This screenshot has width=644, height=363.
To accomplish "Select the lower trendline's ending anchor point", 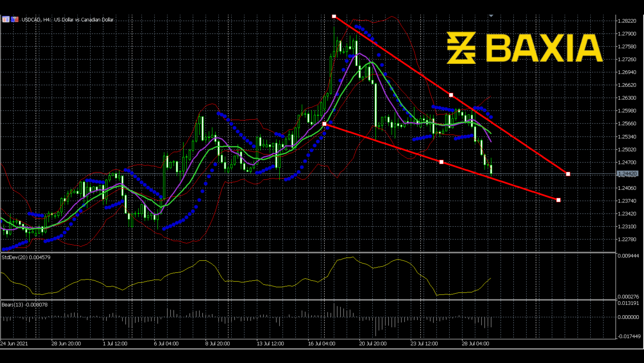I will pos(559,200).
